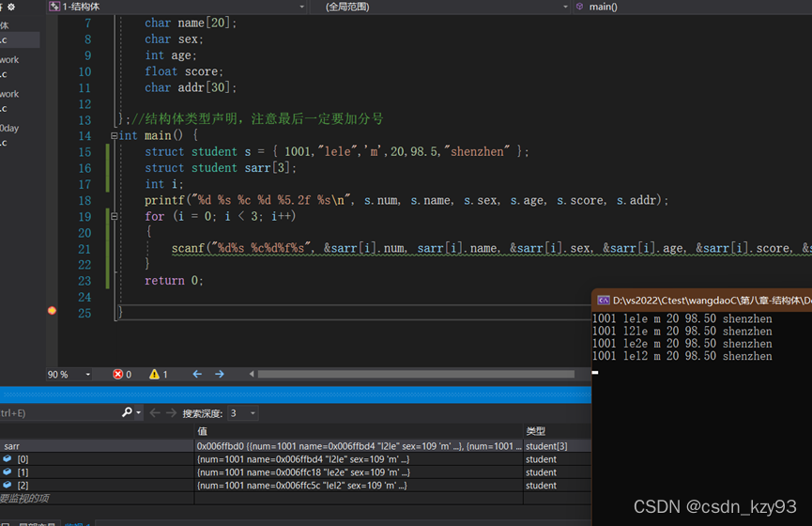Select watch item [2] row
Image resolution: width=812 pixels, height=526 pixels.
tap(295, 485)
